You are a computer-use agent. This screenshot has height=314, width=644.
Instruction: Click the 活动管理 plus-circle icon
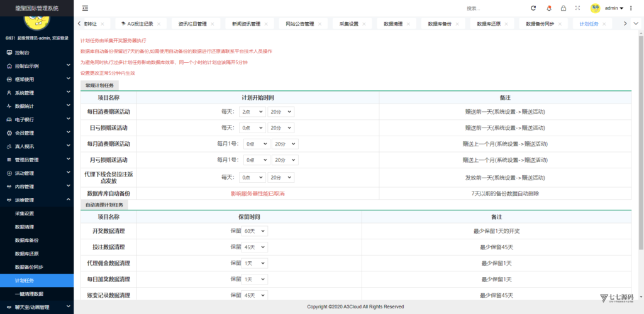[9, 173]
